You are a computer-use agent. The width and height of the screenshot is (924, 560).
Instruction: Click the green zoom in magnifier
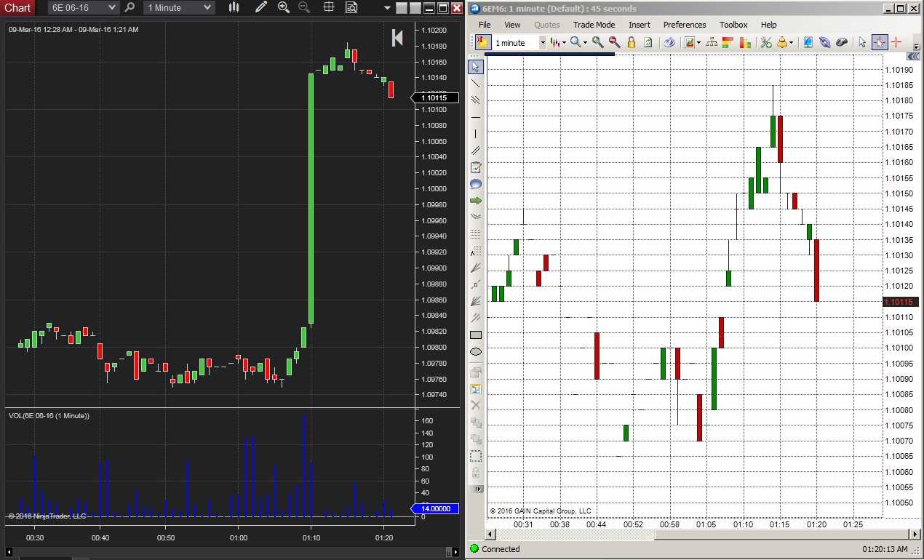pos(598,43)
